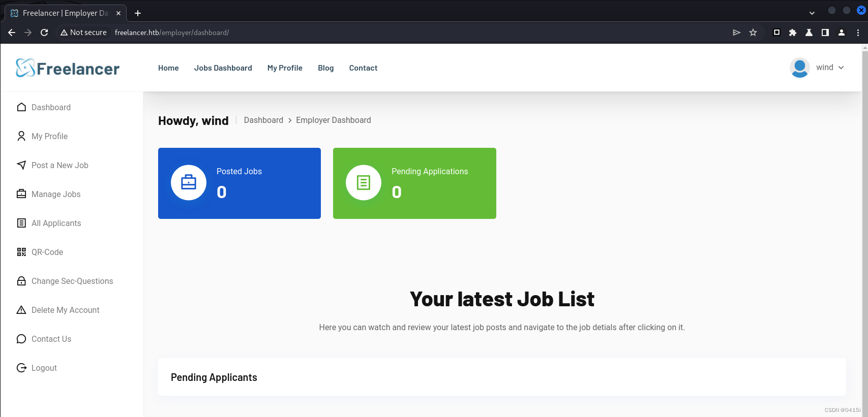Click the Dashboard breadcrumb link

263,120
